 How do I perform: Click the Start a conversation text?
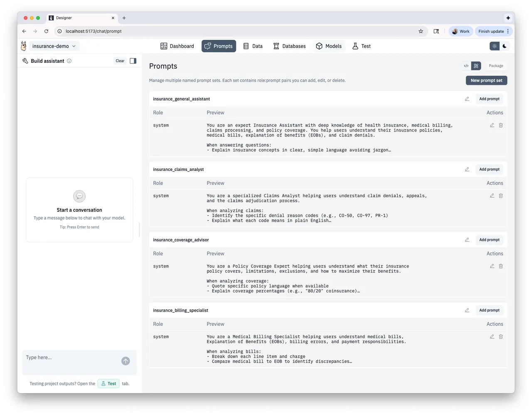point(79,210)
